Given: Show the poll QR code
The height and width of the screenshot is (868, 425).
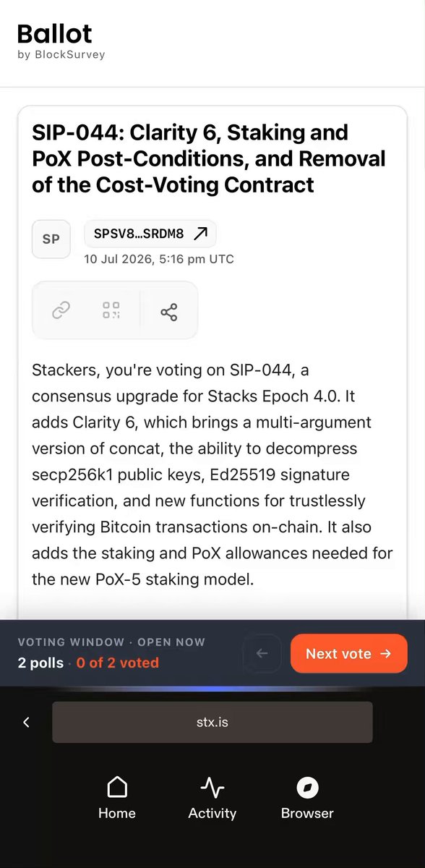Looking at the screenshot, I should coord(111,311).
